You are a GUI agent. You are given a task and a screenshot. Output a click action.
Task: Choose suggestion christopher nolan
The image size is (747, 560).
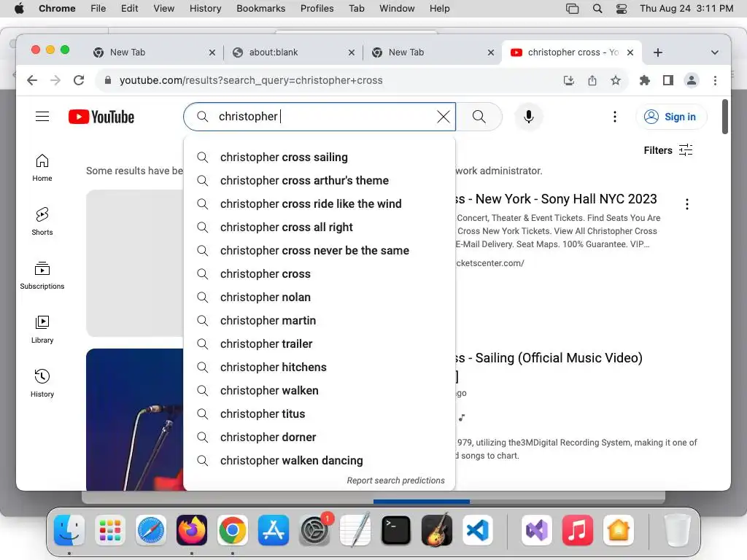[320, 297]
